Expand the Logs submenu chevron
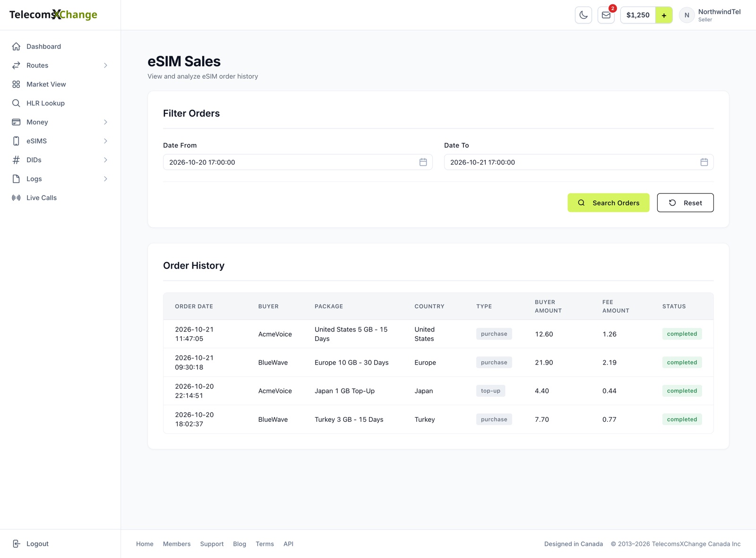Image resolution: width=756 pixels, height=558 pixels. (105, 179)
